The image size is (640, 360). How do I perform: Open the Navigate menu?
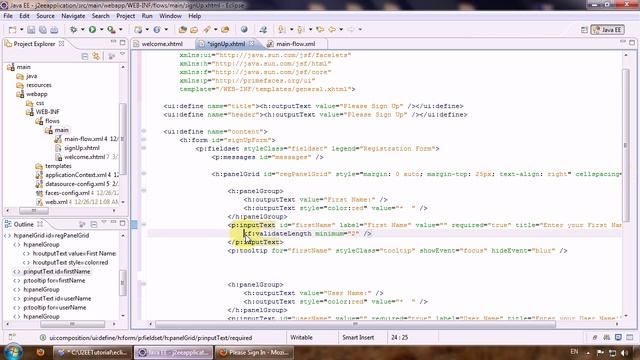coord(73,16)
